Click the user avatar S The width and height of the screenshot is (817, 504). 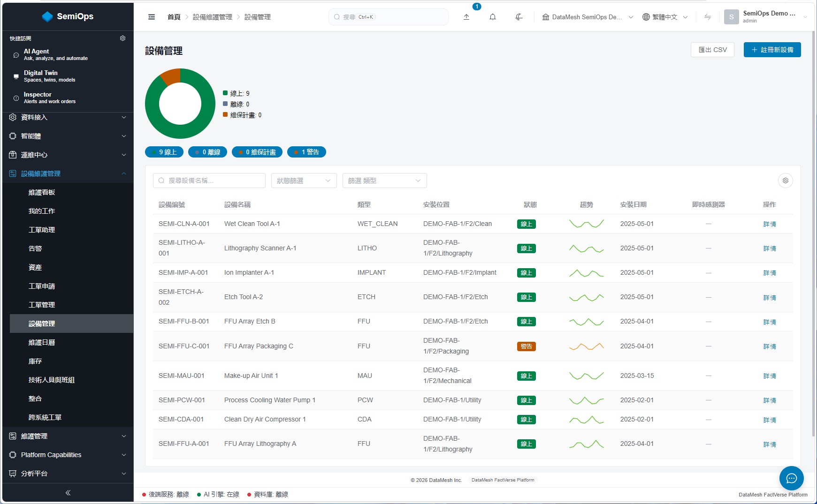click(731, 17)
